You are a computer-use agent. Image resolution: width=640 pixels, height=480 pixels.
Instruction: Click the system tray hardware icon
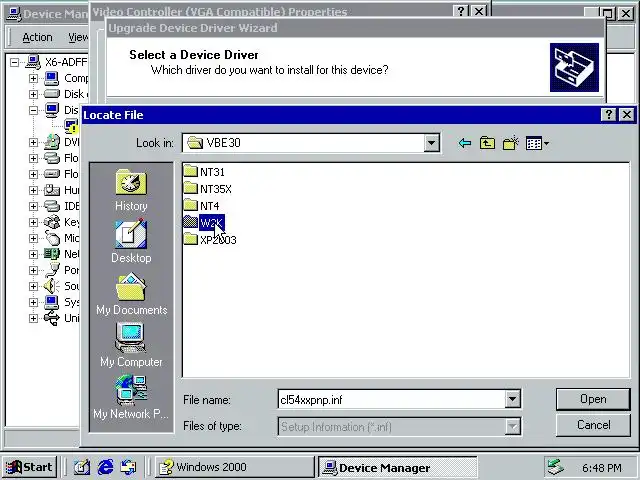(556, 467)
